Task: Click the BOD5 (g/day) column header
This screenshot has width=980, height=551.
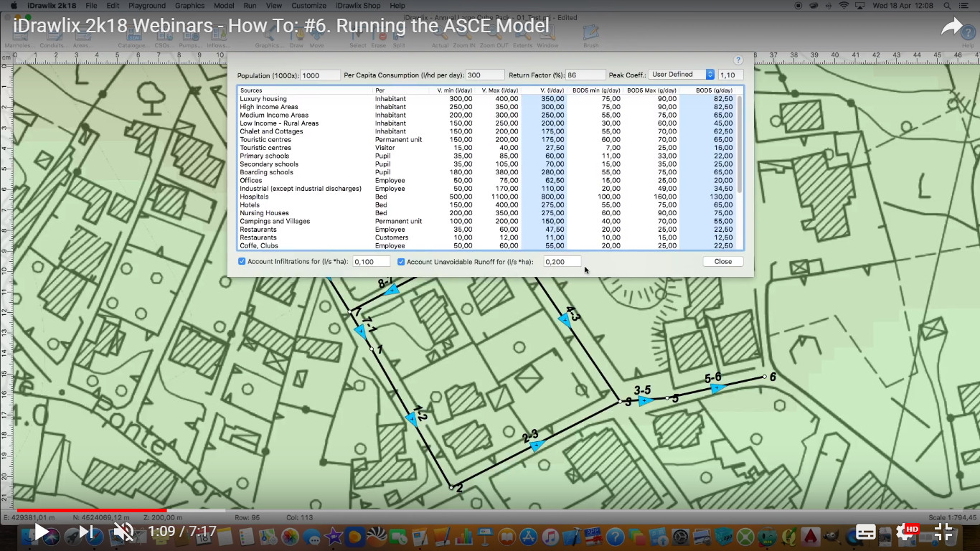Action: [710, 90]
